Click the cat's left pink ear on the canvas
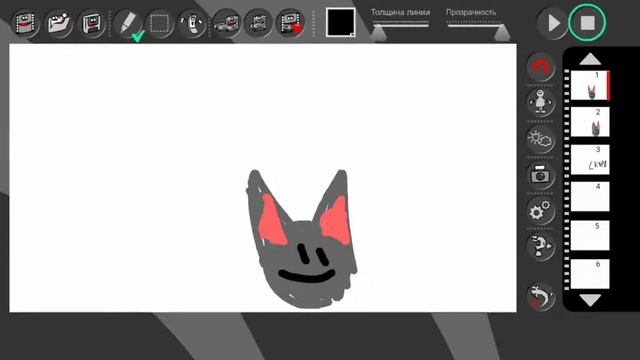 [x=273, y=222]
